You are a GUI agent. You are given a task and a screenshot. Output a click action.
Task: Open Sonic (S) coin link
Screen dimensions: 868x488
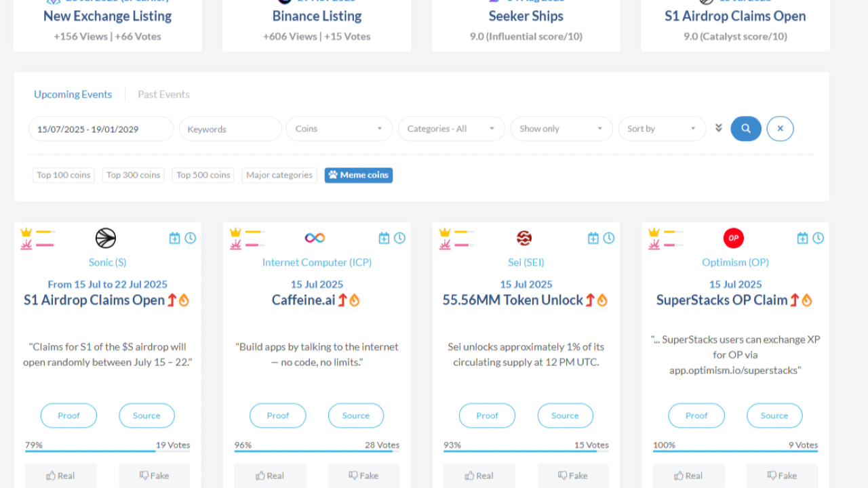[x=107, y=262]
